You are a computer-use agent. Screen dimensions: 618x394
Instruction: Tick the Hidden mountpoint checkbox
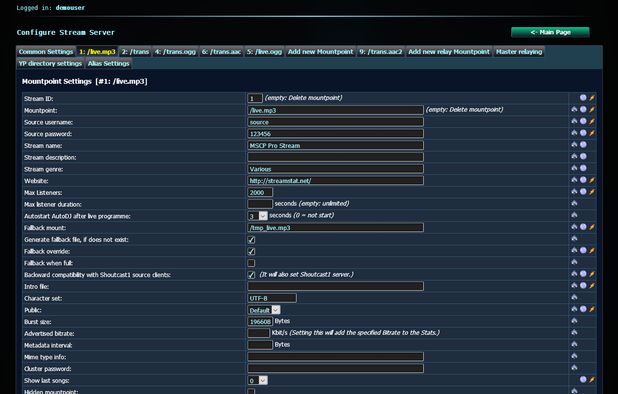click(251, 391)
